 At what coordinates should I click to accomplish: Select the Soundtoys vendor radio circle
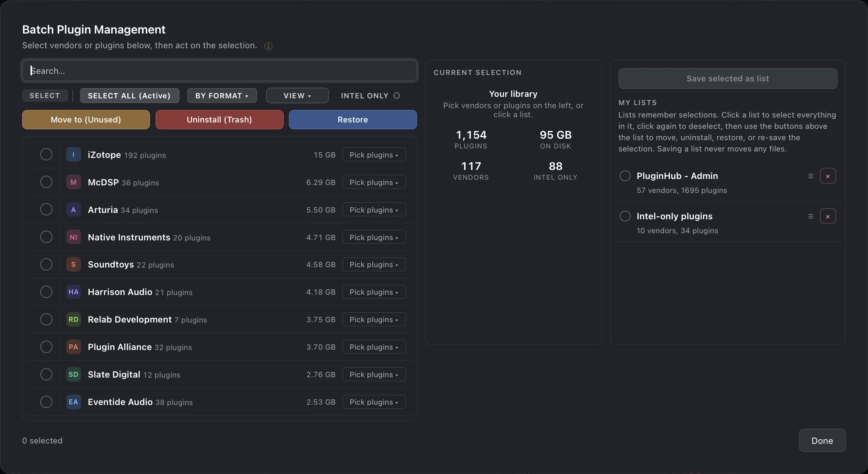pyautogui.click(x=46, y=265)
